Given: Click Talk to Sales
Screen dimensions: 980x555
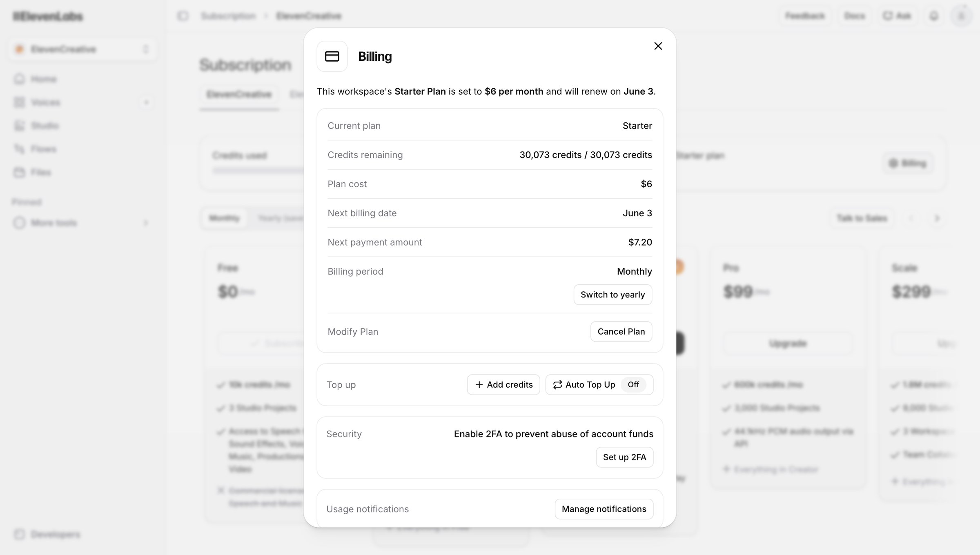Looking at the screenshot, I should [862, 218].
